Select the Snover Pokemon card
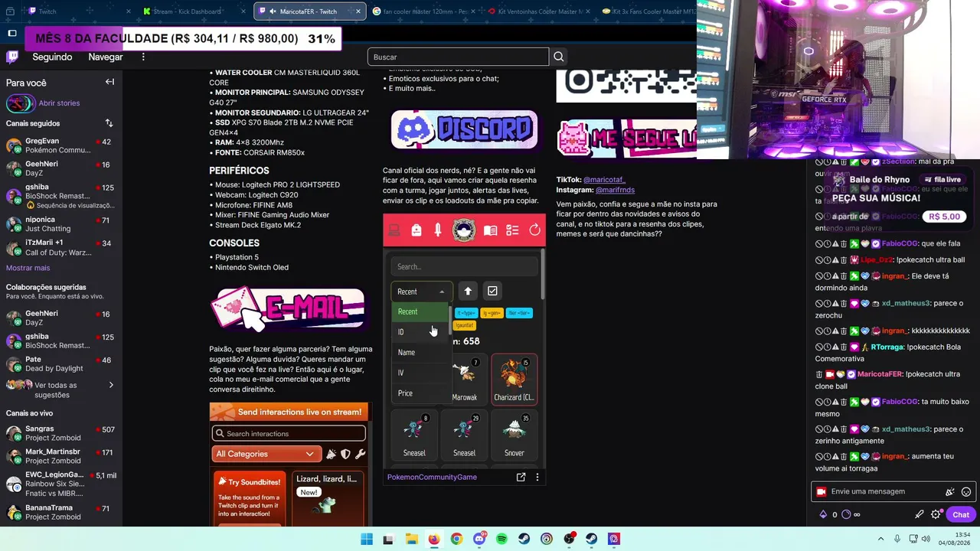This screenshot has width=980, height=551. pyautogui.click(x=514, y=435)
